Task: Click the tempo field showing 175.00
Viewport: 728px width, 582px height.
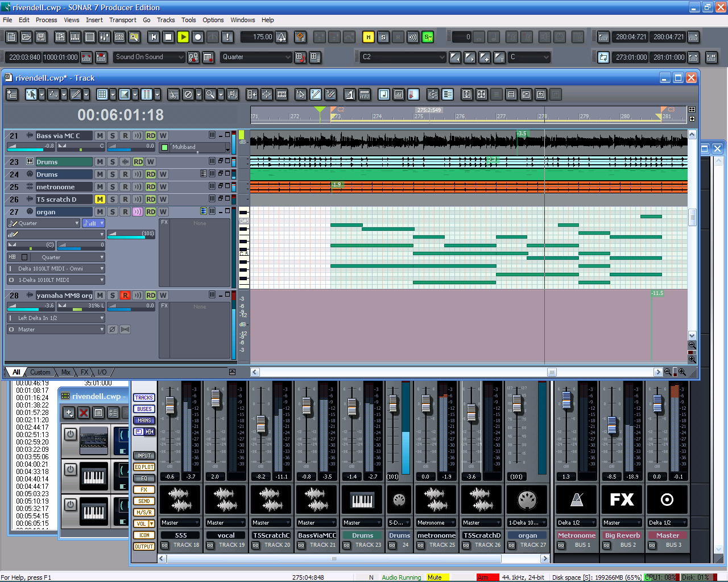Action: [x=257, y=37]
